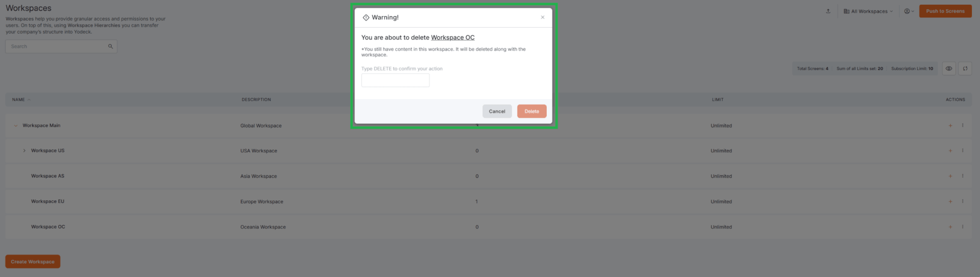This screenshot has height=277, width=980.
Task: Select the Workspace OC row name
Action: pos(48,227)
